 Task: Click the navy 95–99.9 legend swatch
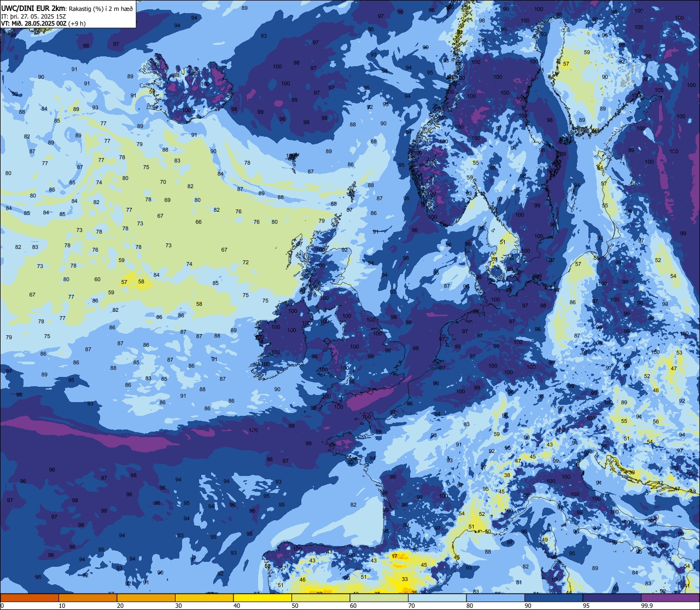pyautogui.click(x=612, y=598)
